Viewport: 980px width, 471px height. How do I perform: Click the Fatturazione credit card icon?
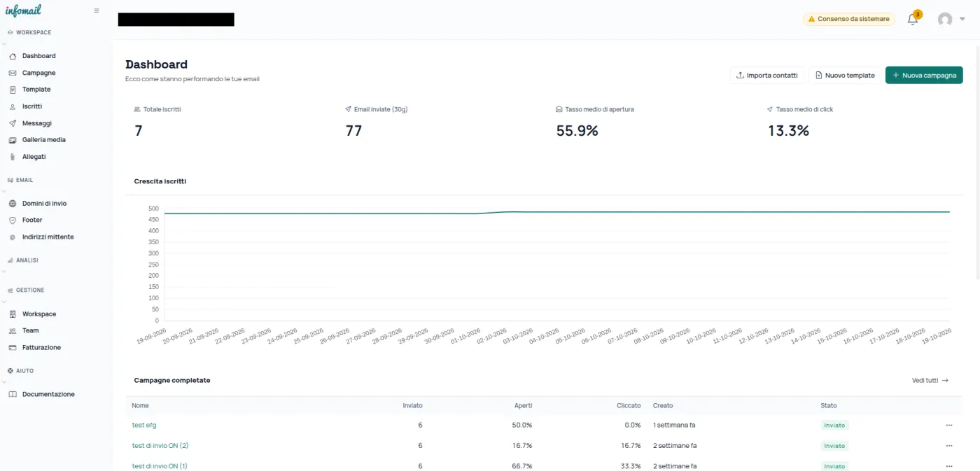click(13, 347)
